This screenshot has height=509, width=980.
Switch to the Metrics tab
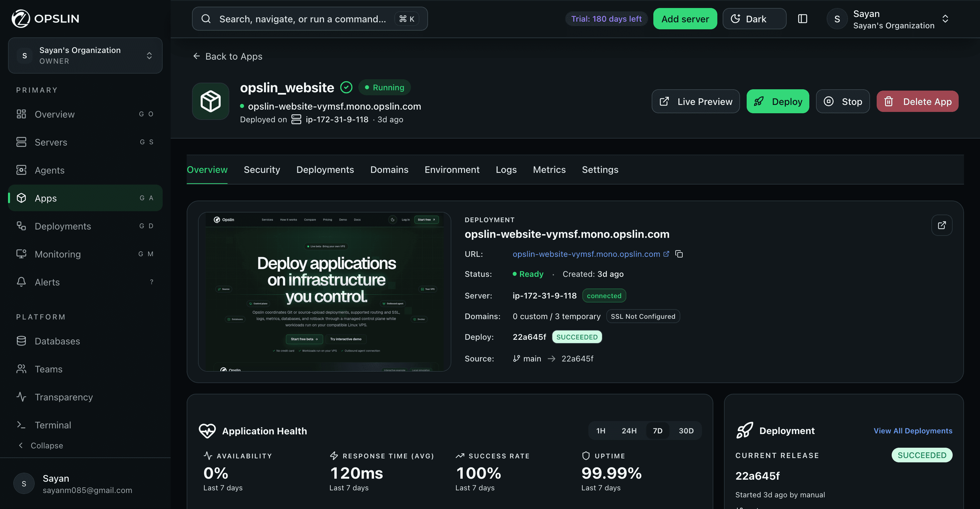pos(549,170)
